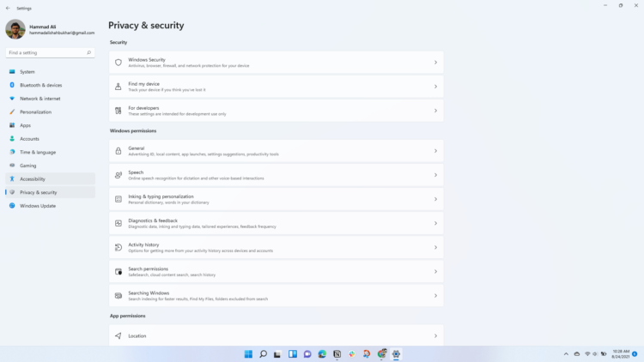Click in the Find a setting box
Viewport: 644px width, 362px height.
pos(50,52)
